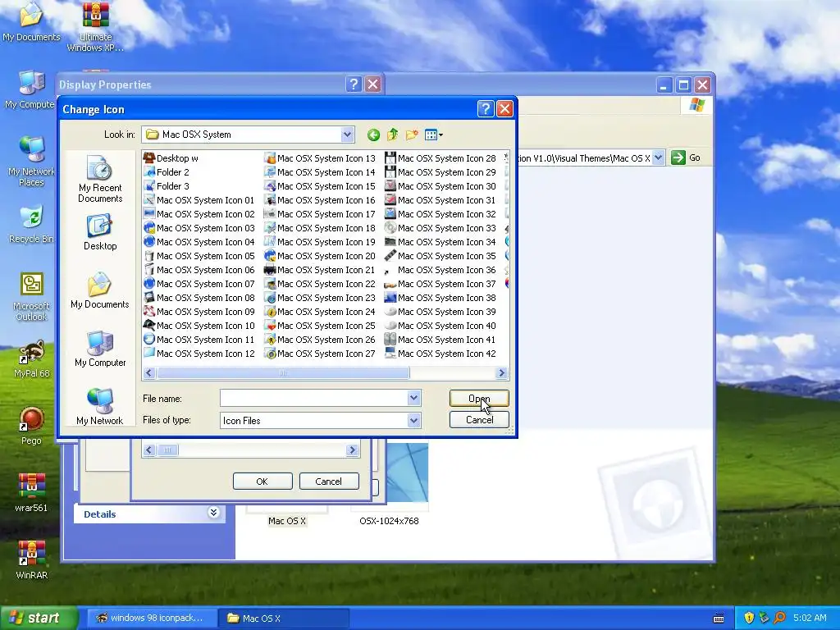Expand the Look in folder dropdown
This screenshot has height=630, width=840.
[347, 135]
